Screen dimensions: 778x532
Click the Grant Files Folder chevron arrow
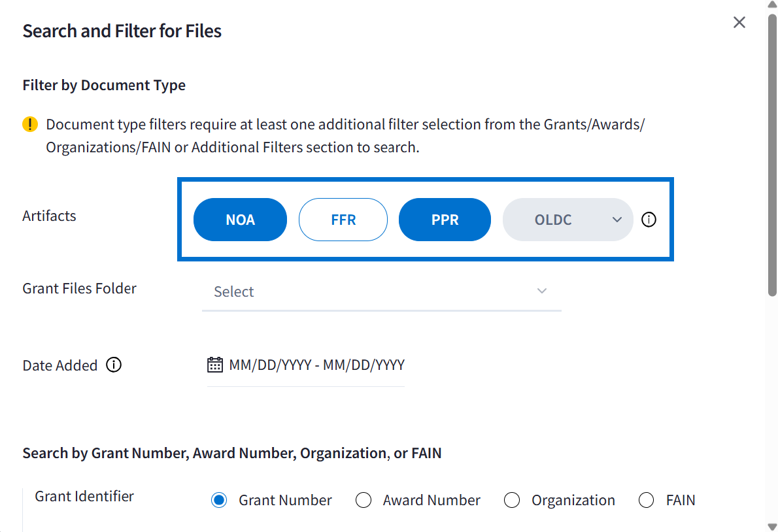click(x=541, y=291)
